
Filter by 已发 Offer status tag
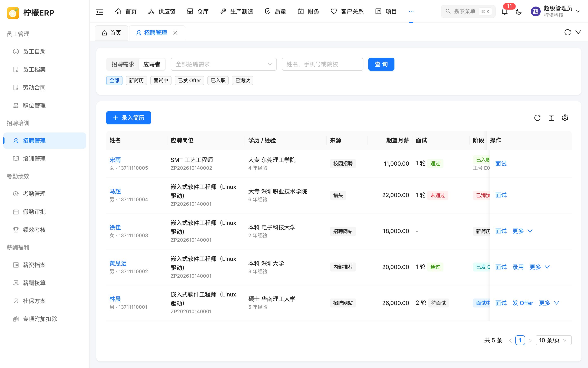(x=189, y=81)
